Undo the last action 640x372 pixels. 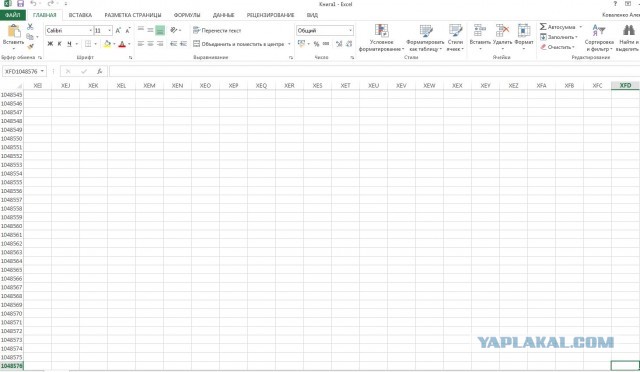tap(33, 4)
